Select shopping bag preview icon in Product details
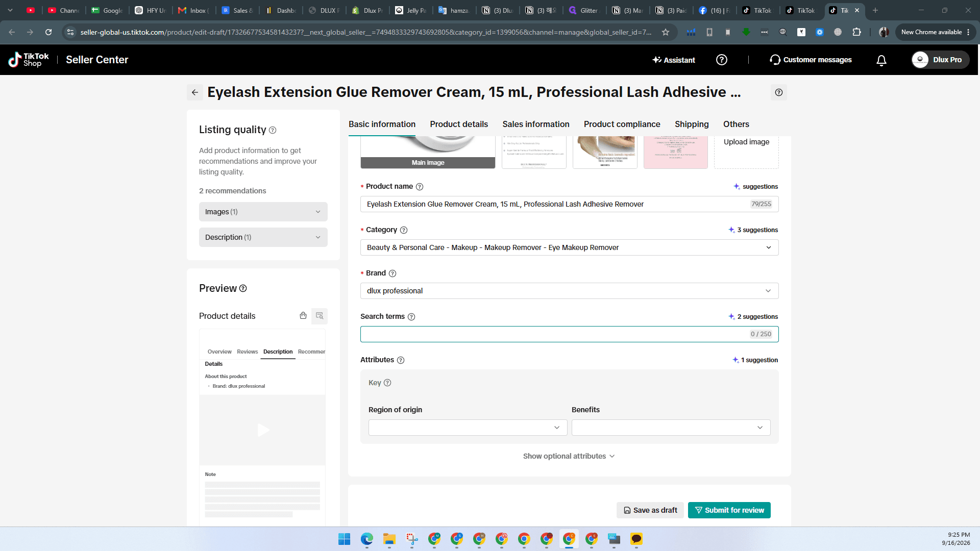Viewport: 980px width, 551px height. (x=303, y=316)
